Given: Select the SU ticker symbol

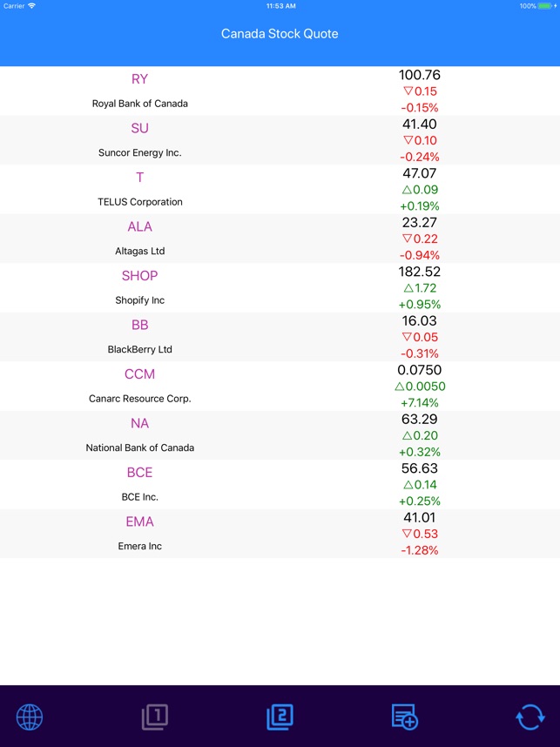Looking at the screenshot, I should pyautogui.click(x=139, y=128).
